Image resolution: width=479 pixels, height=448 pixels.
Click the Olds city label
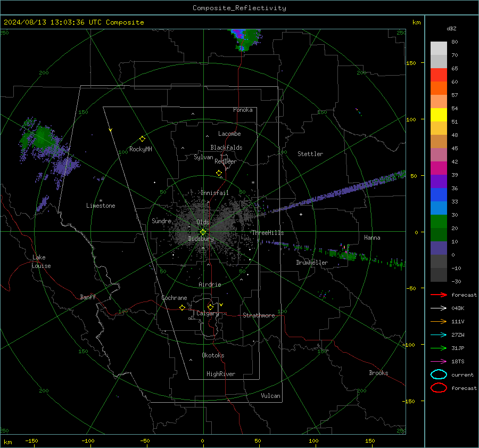[203, 222]
